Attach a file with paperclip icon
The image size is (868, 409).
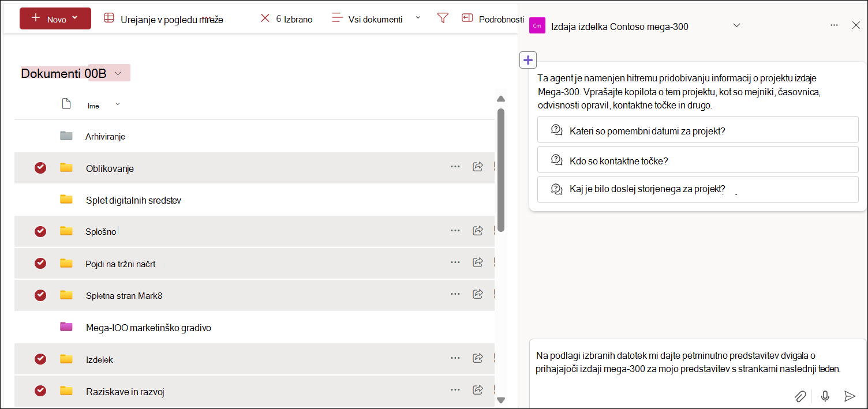tap(800, 396)
